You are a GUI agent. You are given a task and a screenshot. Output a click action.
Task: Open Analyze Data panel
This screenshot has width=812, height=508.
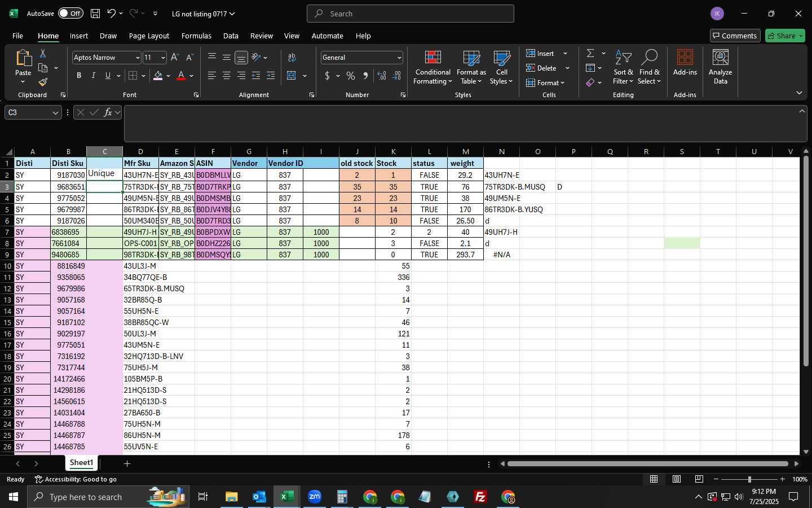pyautogui.click(x=720, y=67)
